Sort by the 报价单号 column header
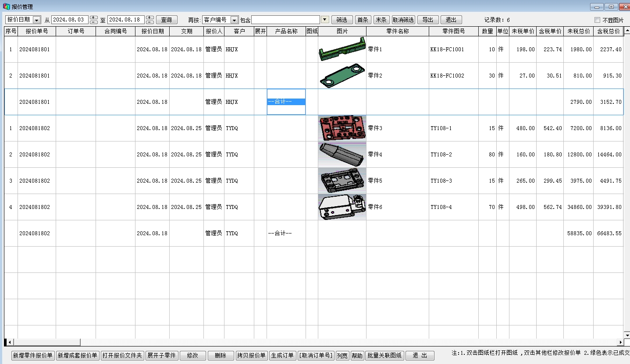The image size is (630, 364). coord(37,32)
